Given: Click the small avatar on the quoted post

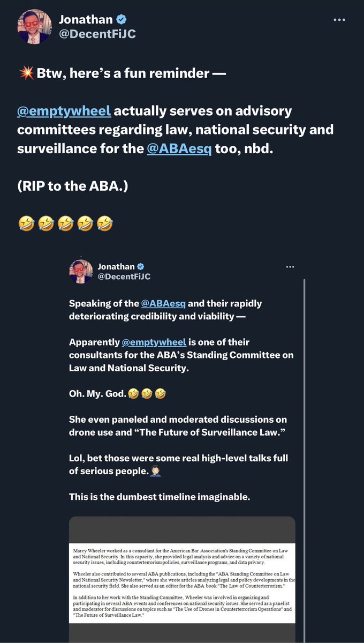Looking at the screenshot, I should pos(81,272).
